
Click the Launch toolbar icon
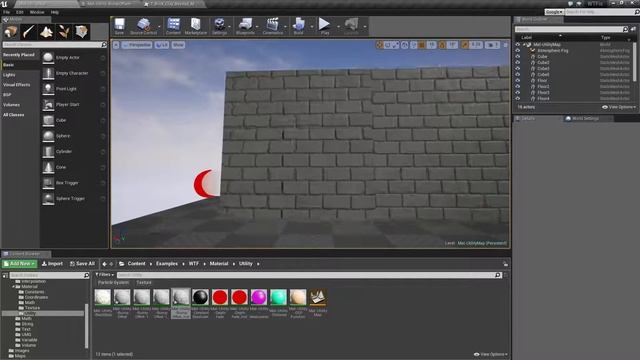pos(351,26)
